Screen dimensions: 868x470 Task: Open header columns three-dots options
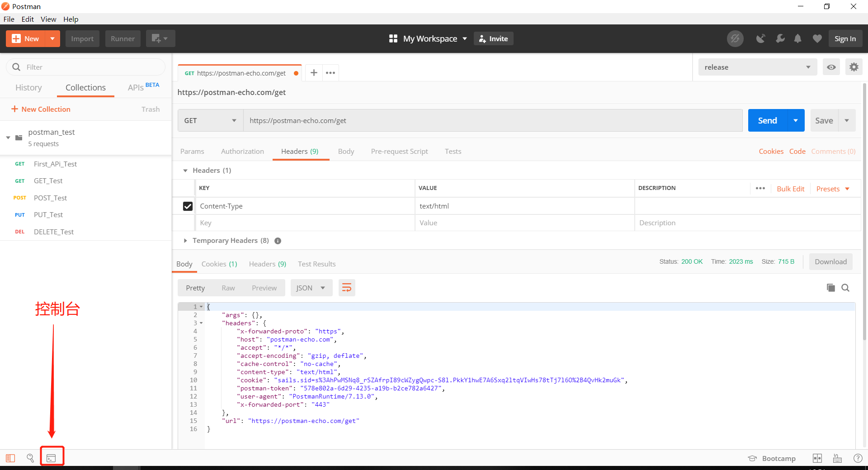[760, 188]
